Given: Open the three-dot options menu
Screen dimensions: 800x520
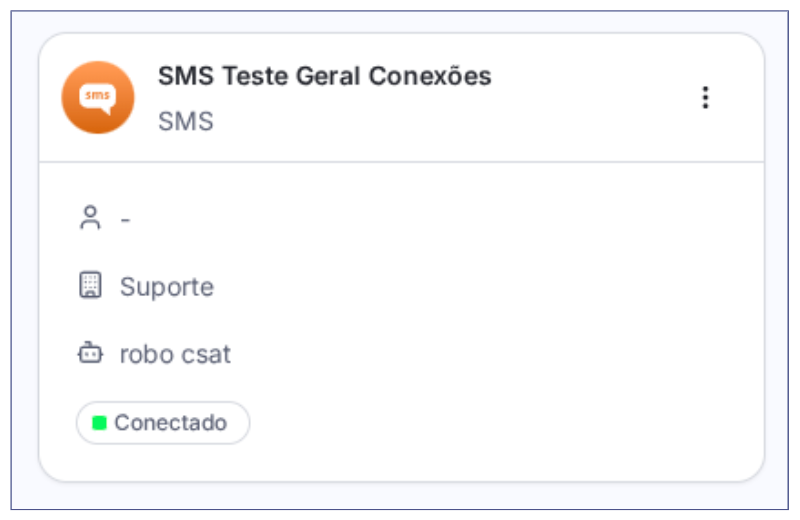Looking at the screenshot, I should point(705,97).
